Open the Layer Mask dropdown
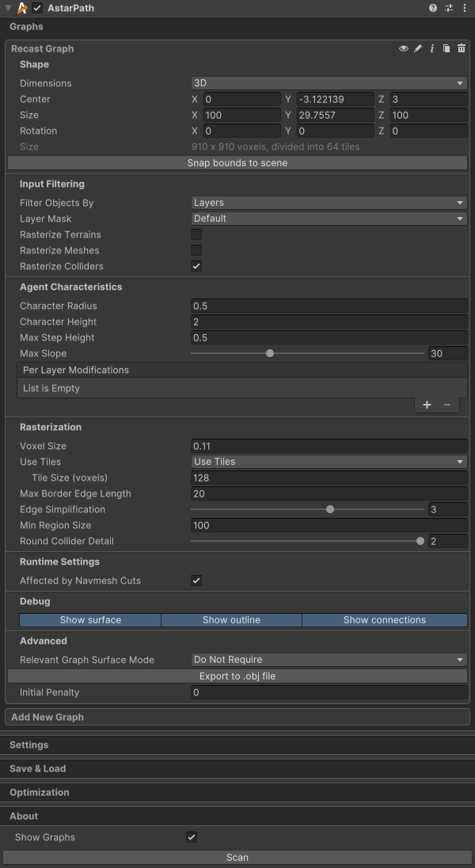The width and height of the screenshot is (475, 868). coord(329,219)
